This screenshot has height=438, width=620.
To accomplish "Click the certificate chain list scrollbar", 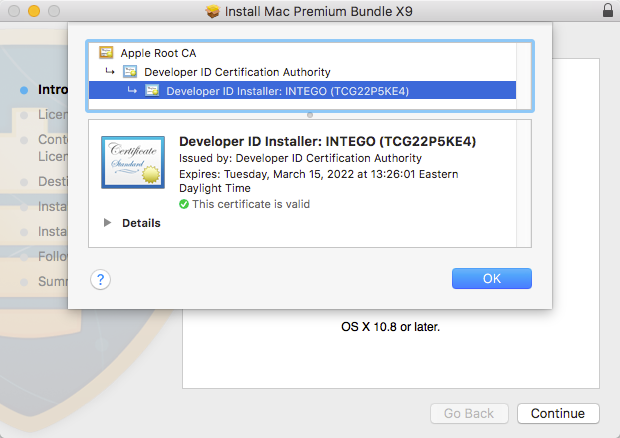I will click(524, 76).
